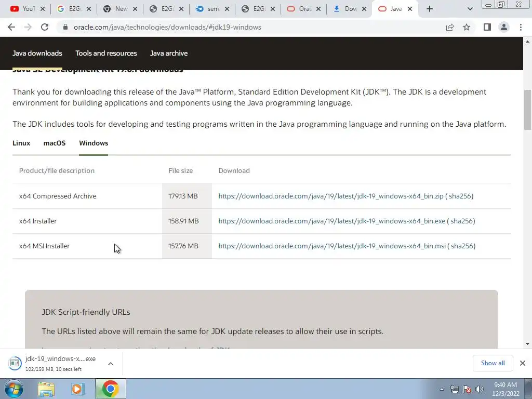The width and height of the screenshot is (532, 399).
Task: Open Windows Media Player from taskbar
Action: (x=77, y=389)
